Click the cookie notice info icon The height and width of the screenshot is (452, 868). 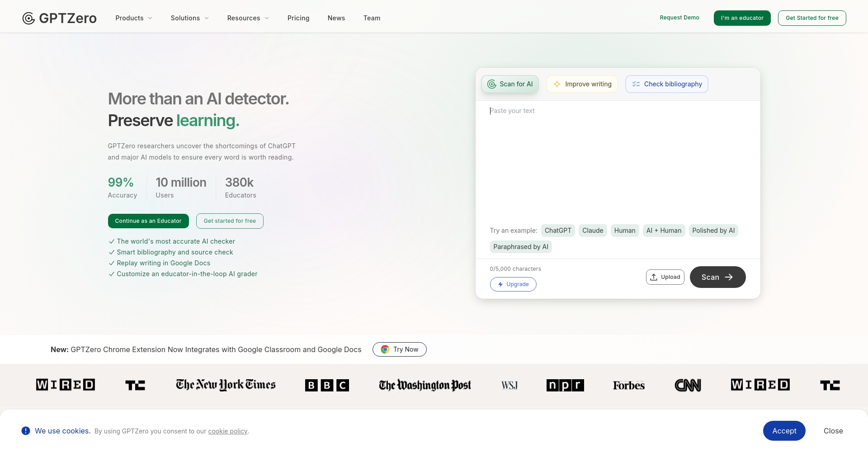point(26,431)
